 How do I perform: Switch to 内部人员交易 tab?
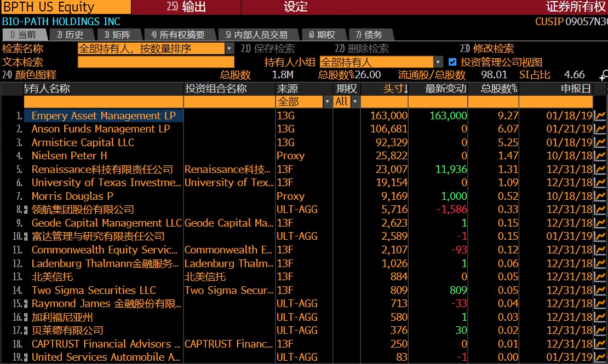click(257, 35)
